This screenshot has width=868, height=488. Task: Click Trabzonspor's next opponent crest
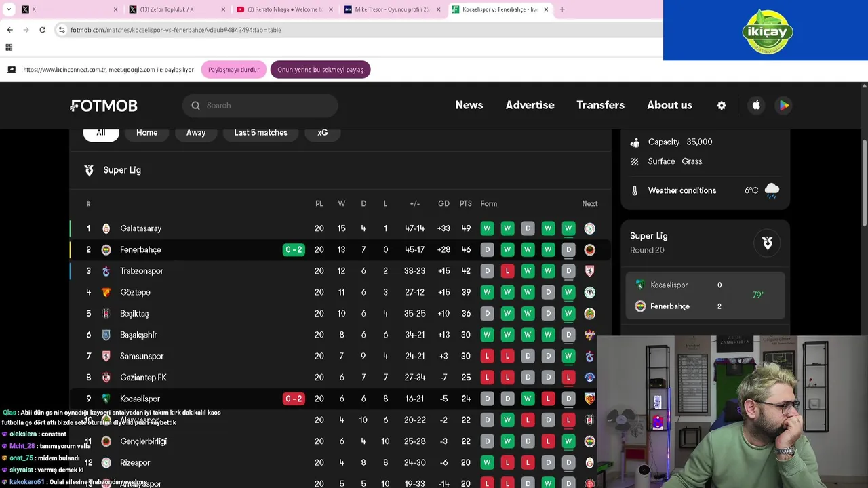coord(589,271)
